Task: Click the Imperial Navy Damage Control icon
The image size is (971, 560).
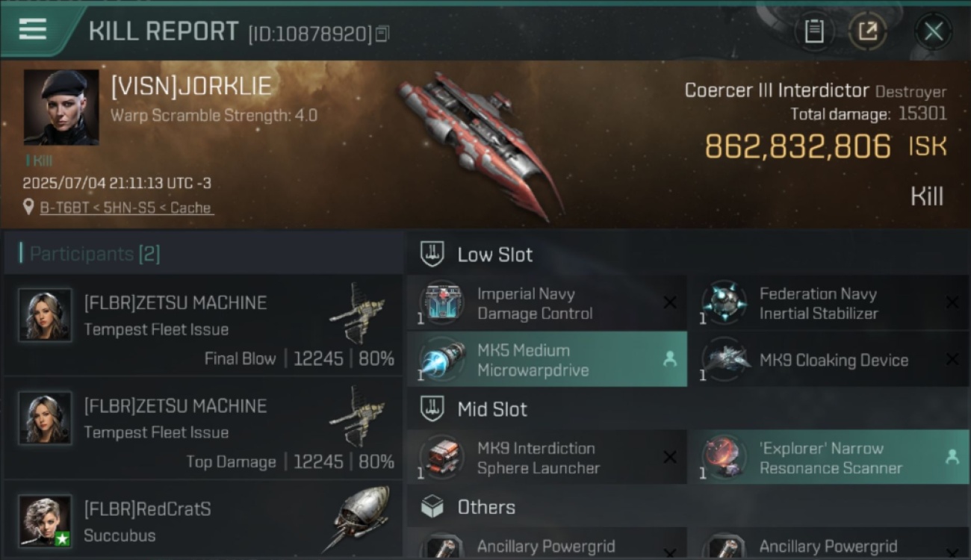Action: coord(441,303)
